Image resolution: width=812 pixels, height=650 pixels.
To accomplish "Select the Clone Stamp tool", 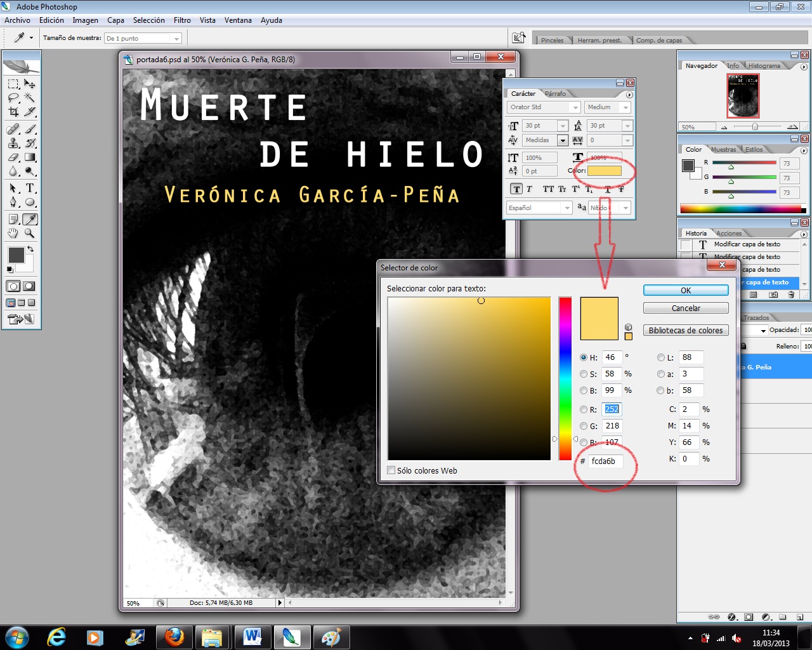I will tap(13, 143).
